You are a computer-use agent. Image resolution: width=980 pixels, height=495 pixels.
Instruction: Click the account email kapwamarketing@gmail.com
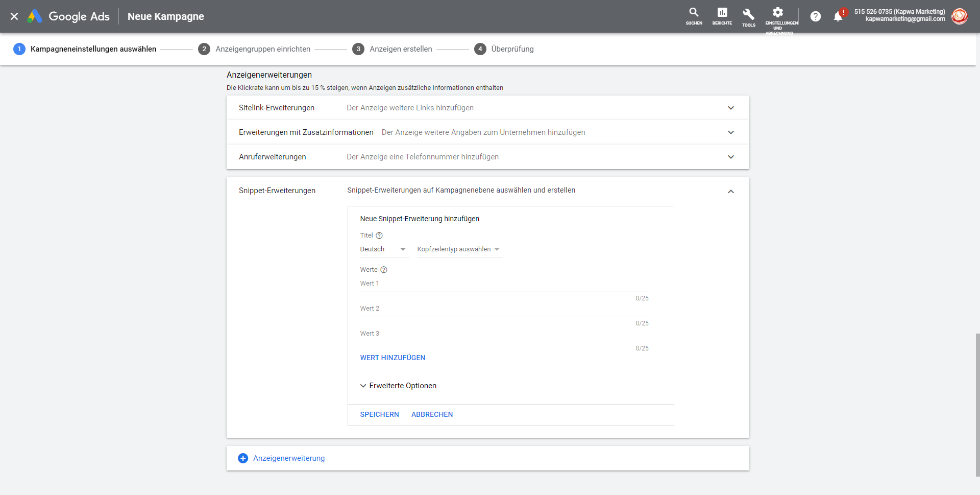(905, 19)
